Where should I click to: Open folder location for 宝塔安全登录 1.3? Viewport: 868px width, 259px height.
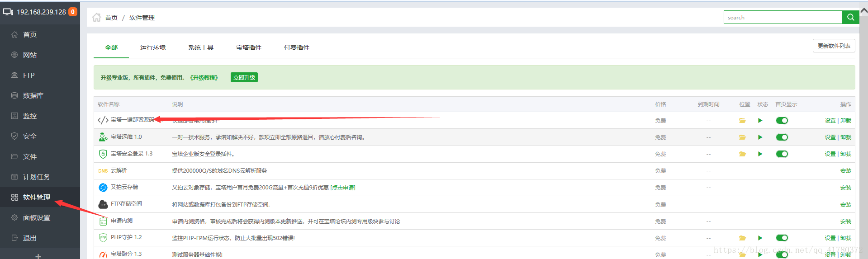coord(742,154)
